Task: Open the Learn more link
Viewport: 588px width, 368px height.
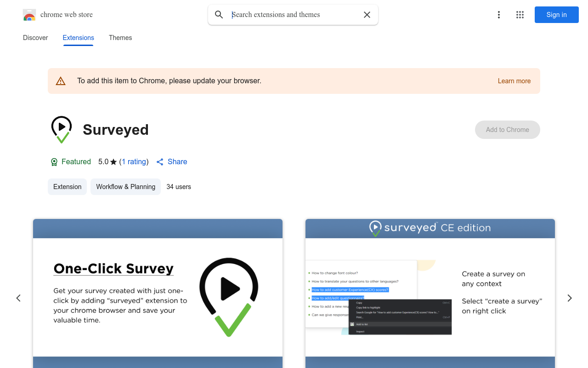Action: [x=514, y=81]
